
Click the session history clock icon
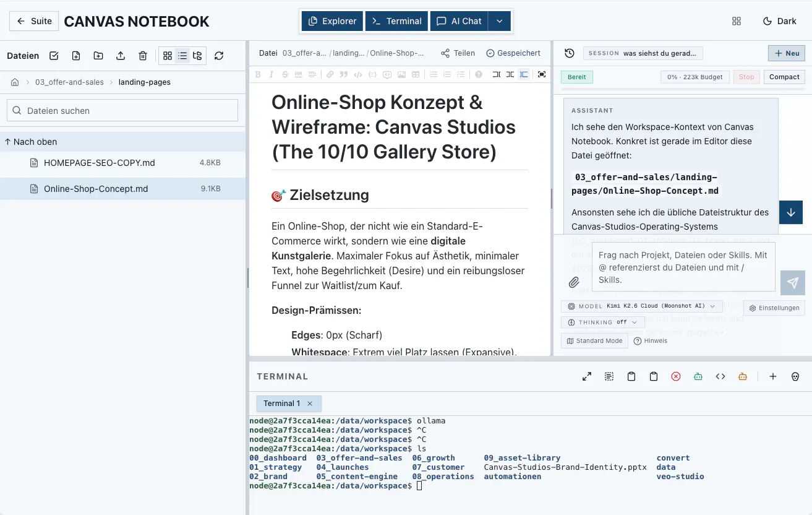coord(570,53)
